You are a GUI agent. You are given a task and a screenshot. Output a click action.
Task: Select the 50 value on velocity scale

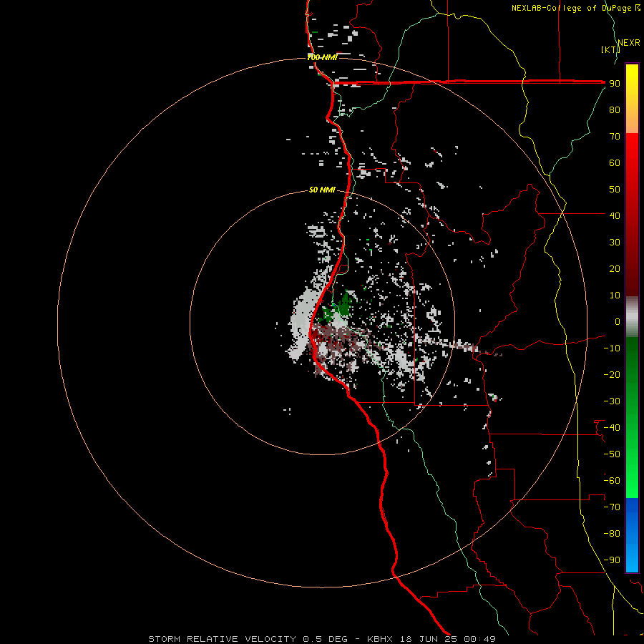[615, 190]
